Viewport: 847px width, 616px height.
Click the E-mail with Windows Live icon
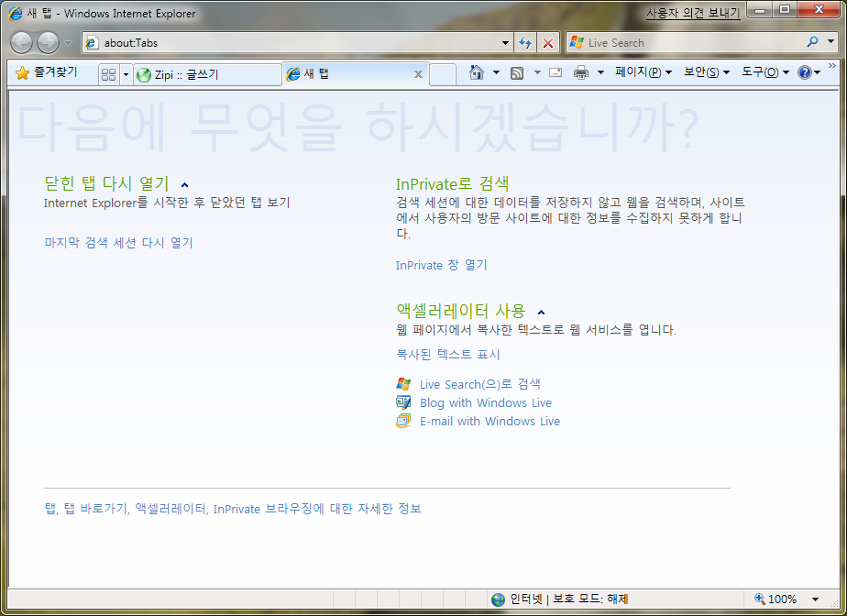click(403, 421)
